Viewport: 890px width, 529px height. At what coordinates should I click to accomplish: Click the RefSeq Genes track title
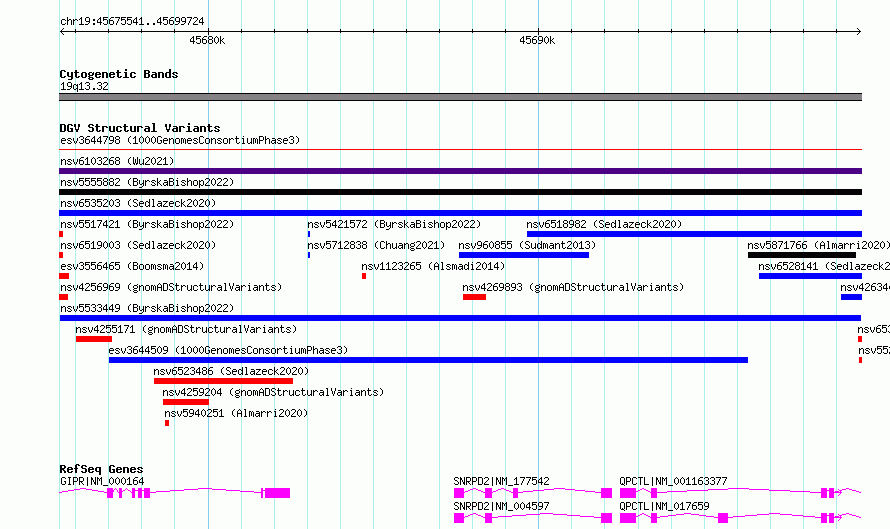click(x=101, y=469)
